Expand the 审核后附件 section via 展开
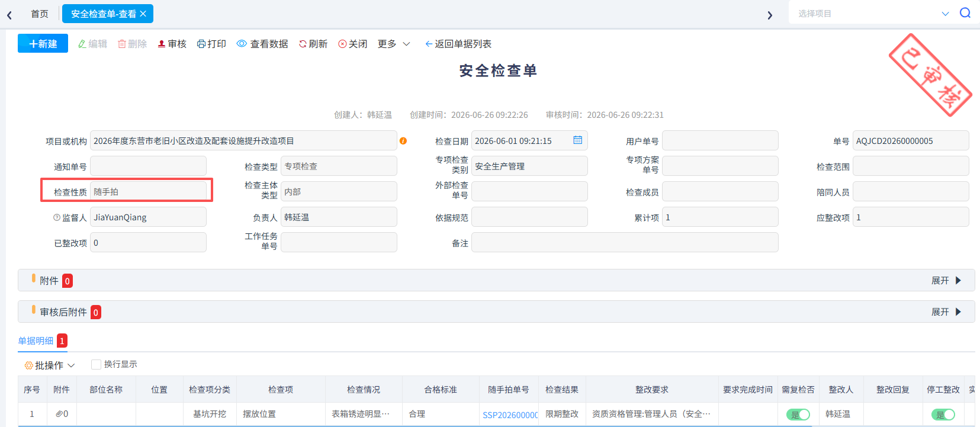Screen dimensions: 980x427 coord(946,312)
